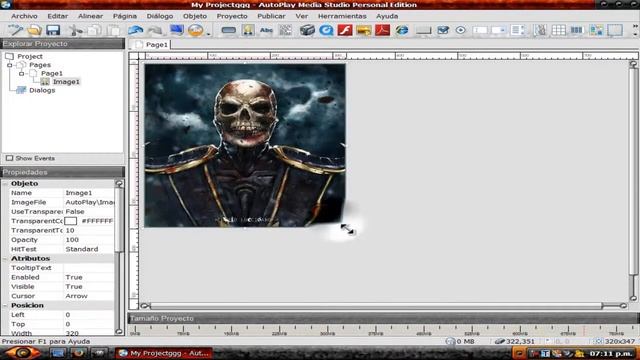Enable the Show Events checkbox

[x=9, y=158]
